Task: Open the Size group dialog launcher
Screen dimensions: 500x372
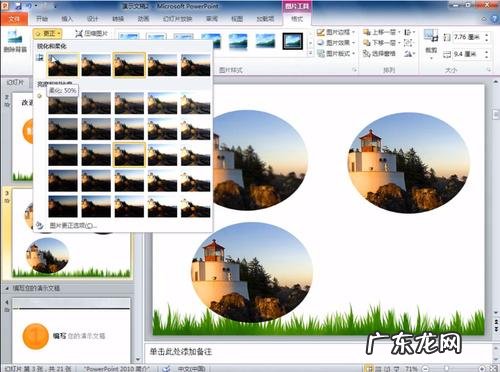Action: coord(489,70)
